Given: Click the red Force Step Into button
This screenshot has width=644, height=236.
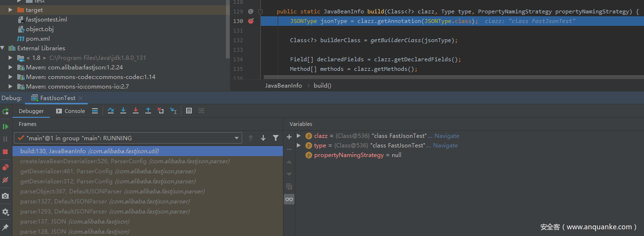Looking at the screenshot, I should pyautogui.click(x=136, y=111).
